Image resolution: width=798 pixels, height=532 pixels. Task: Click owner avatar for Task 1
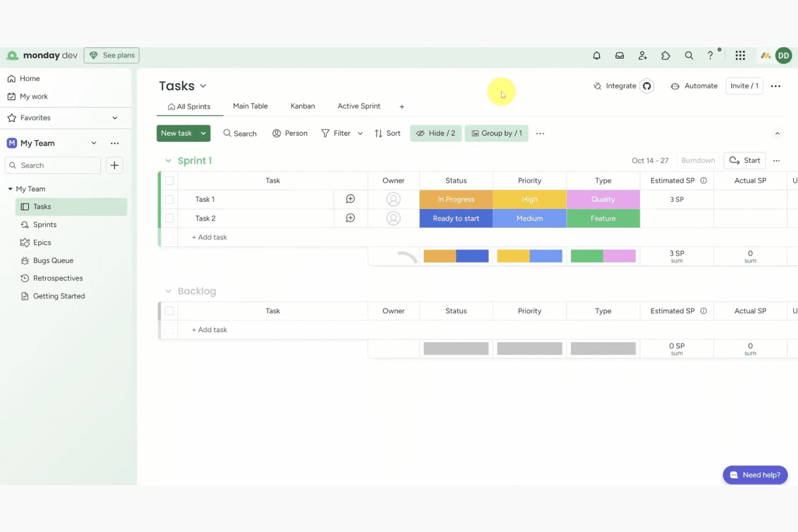click(394, 199)
